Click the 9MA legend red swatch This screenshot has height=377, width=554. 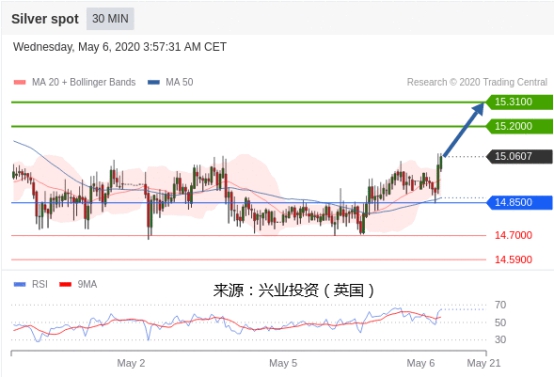pyautogui.click(x=65, y=284)
